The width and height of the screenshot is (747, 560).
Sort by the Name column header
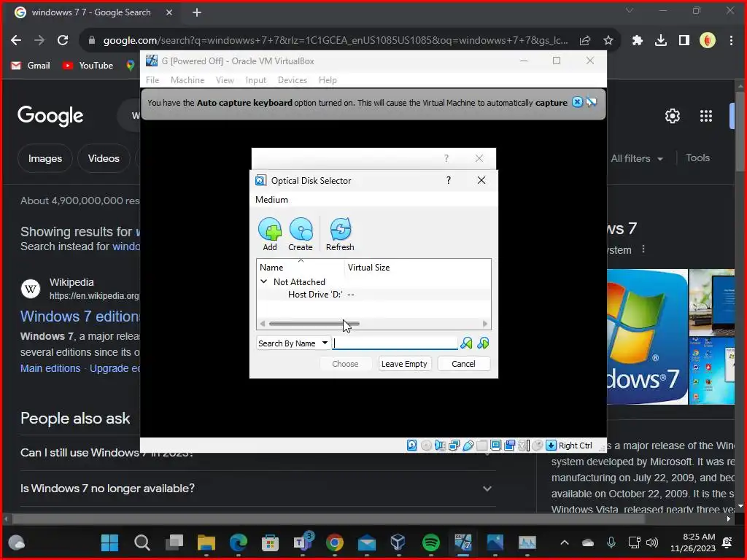[x=301, y=267]
